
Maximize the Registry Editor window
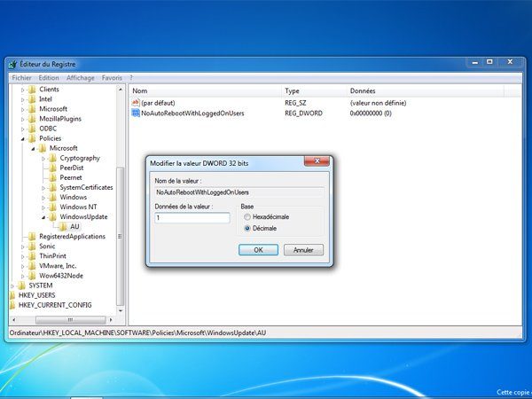point(489,62)
